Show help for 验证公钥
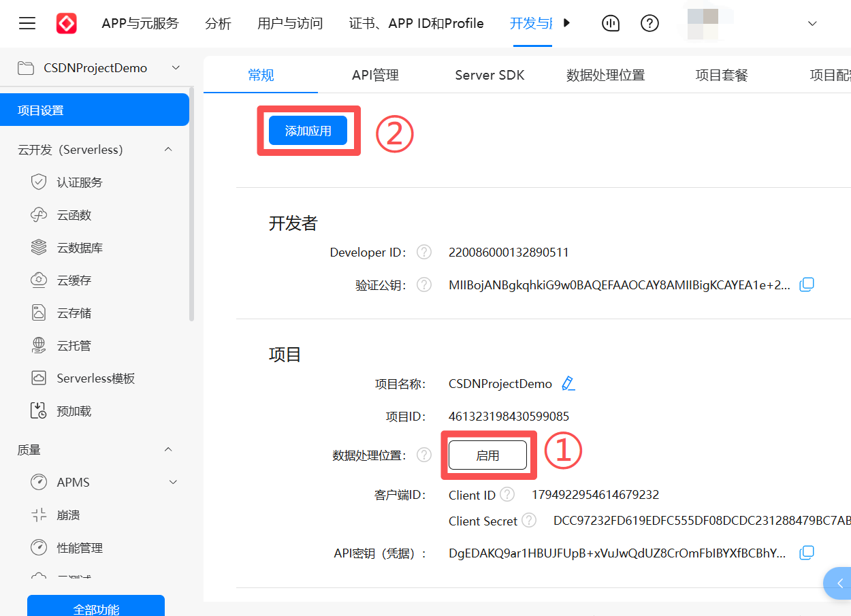Screen dimensions: 851x616 [424, 285]
